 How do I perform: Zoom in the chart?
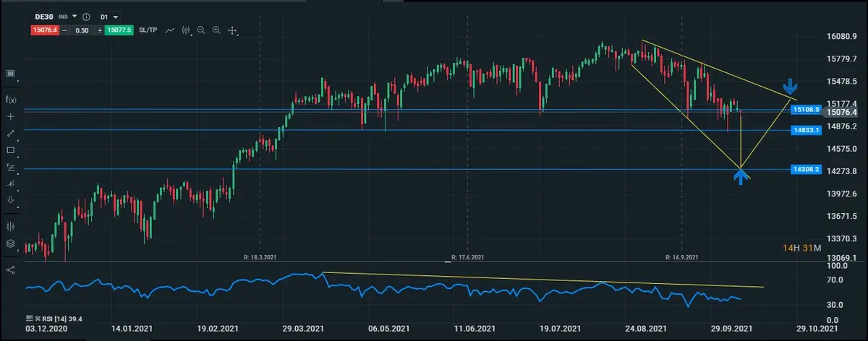point(216,30)
